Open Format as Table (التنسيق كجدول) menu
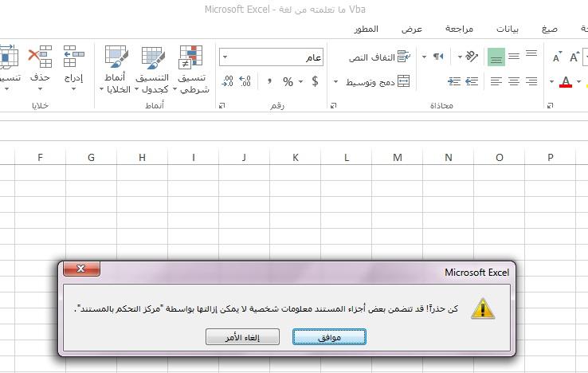588x373 pixels. tap(152, 69)
